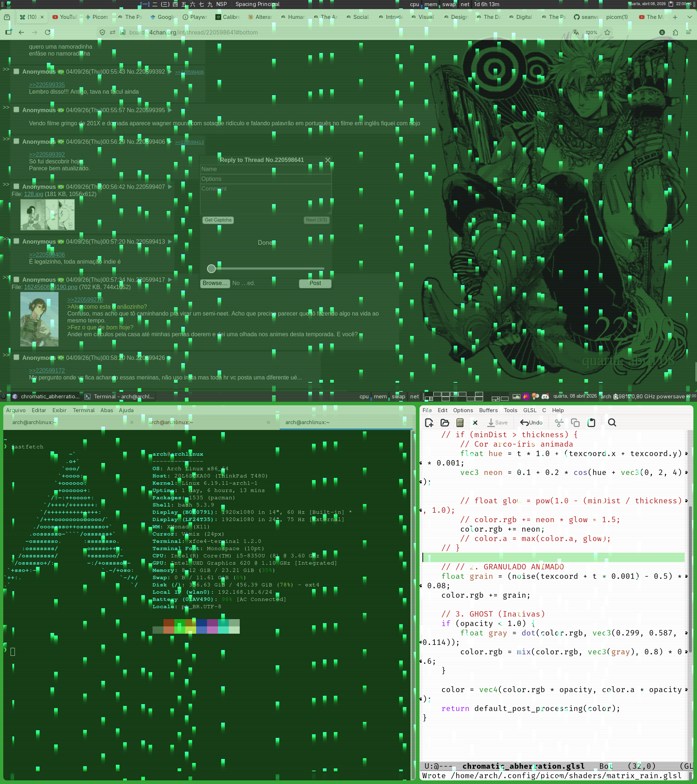Tick the checkbox for post No.220599395
Viewport: 697px width, 784px height.
(16, 110)
